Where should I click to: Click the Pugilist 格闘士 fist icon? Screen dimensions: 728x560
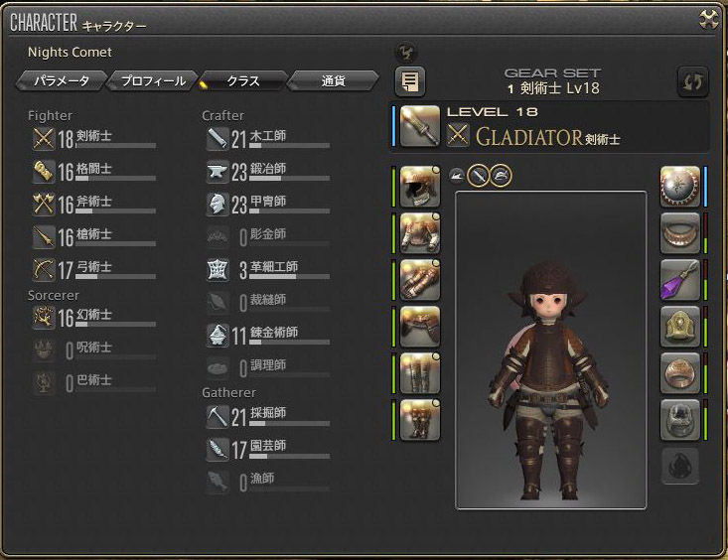[x=44, y=172]
